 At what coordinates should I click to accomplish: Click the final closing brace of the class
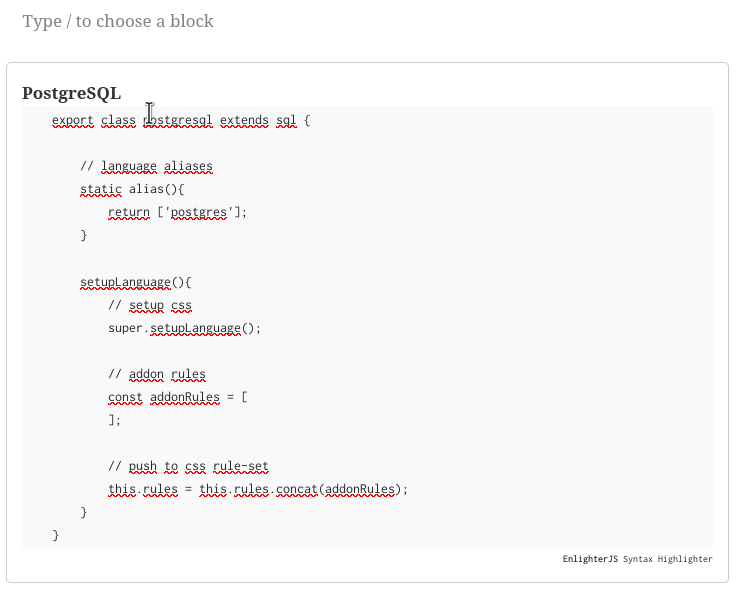(56, 536)
